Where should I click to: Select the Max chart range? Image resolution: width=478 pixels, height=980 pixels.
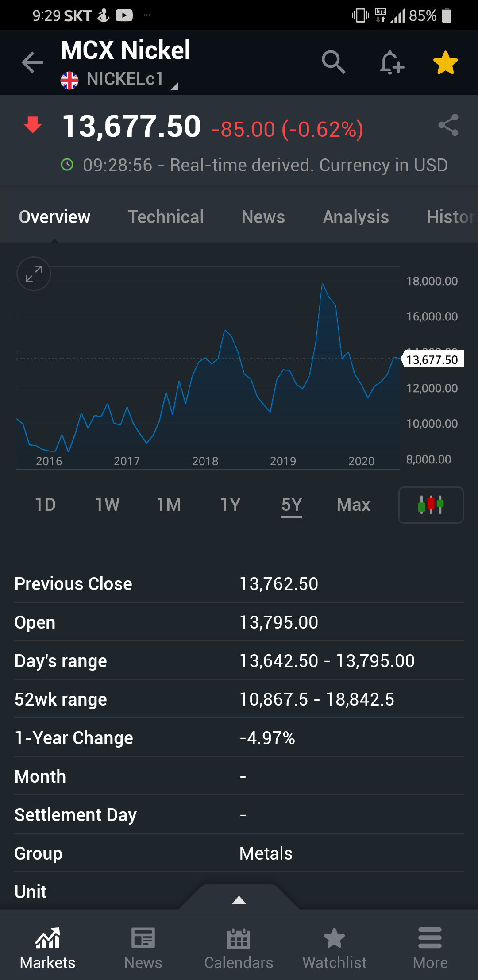coord(353,505)
